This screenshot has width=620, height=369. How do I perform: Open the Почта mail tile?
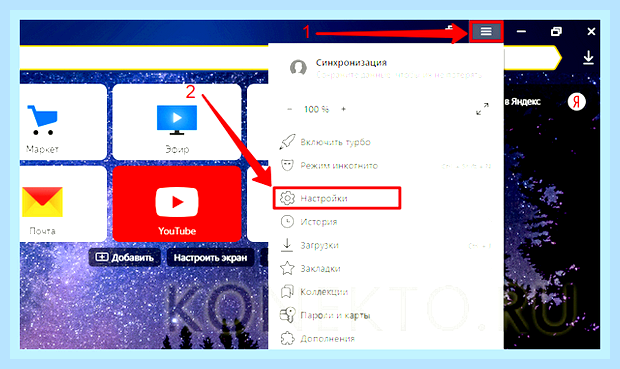pyautogui.click(x=63, y=204)
